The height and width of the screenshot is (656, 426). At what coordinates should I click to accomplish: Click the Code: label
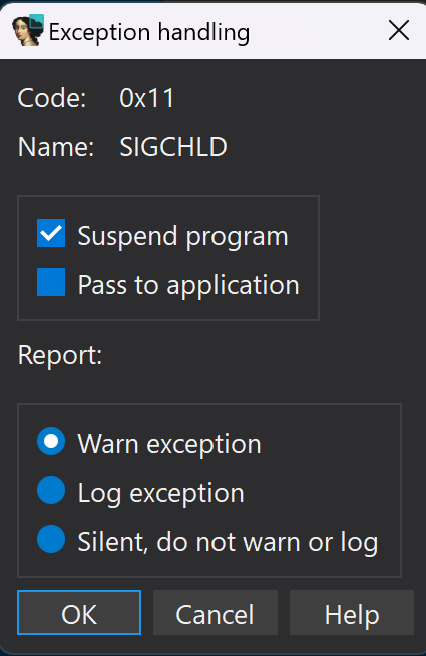pyautogui.click(x=52, y=98)
